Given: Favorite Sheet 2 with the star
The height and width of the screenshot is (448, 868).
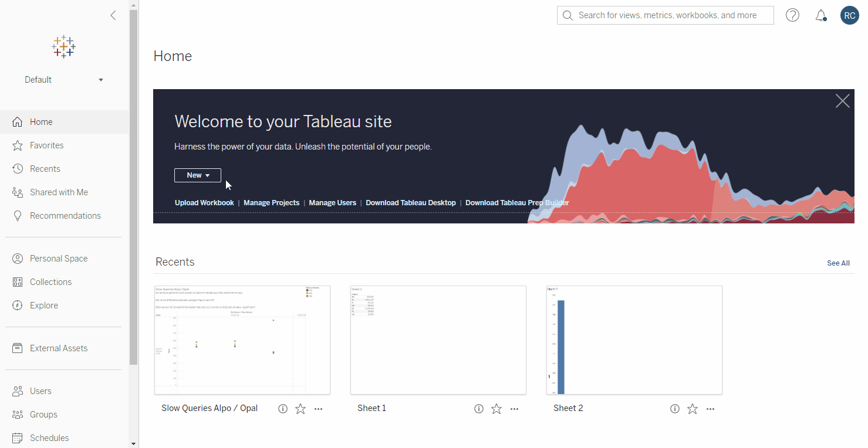Looking at the screenshot, I should coord(693,409).
